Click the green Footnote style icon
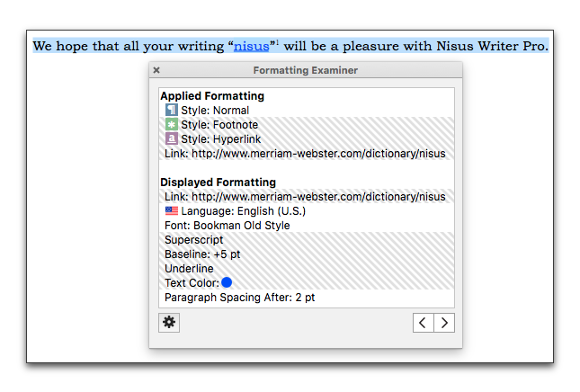This screenshot has width=580, height=392. pos(171,124)
